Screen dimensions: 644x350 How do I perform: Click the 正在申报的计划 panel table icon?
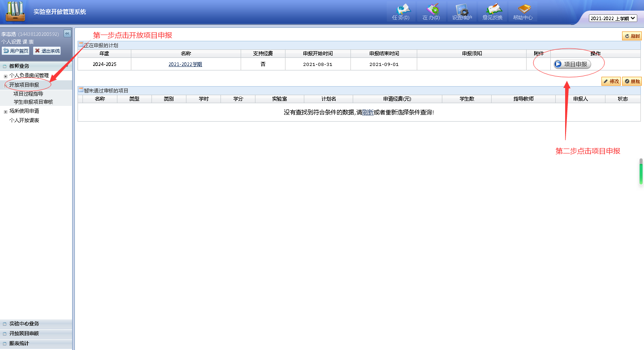(81, 45)
